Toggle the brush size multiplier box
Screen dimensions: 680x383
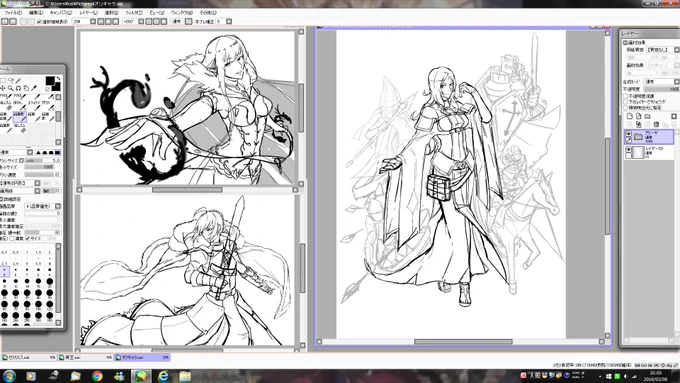(21, 160)
